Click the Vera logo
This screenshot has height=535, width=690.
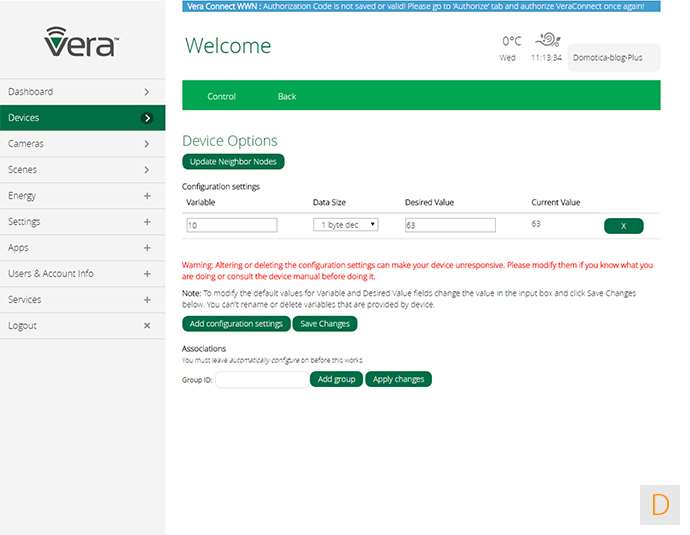pos(82,42)
